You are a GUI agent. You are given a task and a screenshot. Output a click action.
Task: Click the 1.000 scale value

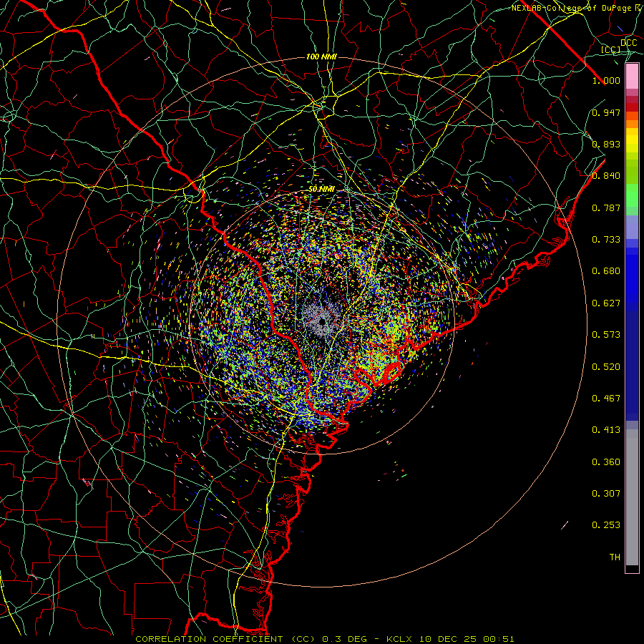coord(606,80)
